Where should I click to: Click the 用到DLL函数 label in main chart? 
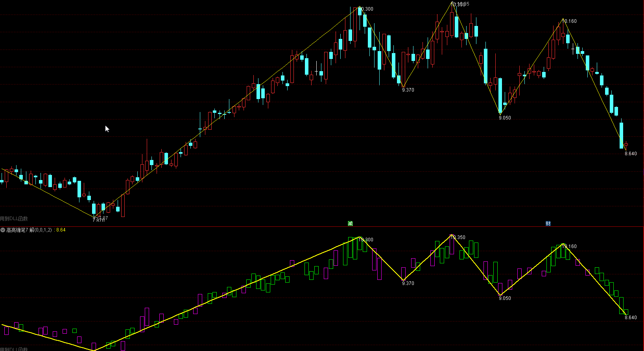[14, 219]
